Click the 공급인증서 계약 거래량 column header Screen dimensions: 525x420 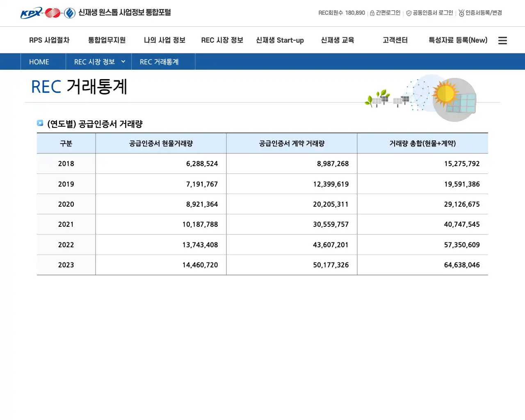(292, 144)
